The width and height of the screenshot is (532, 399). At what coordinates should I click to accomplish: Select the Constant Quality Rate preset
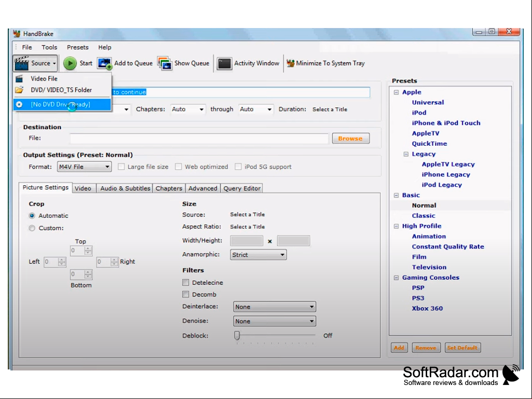(x=448, y=246)
